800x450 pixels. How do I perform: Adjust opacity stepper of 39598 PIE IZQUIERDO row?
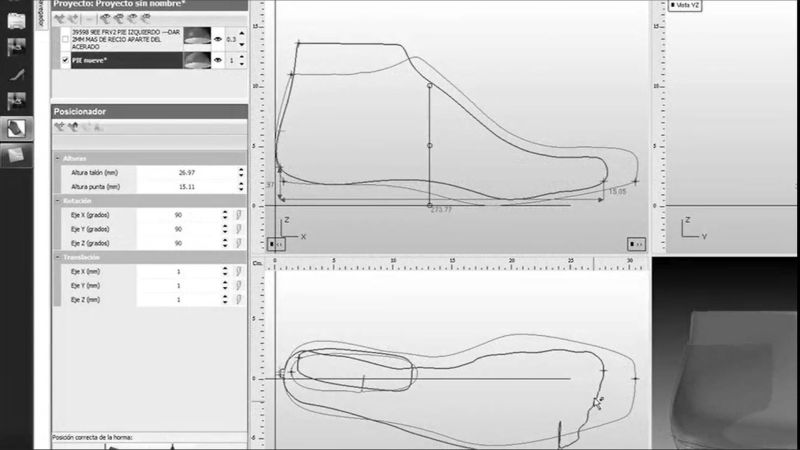pyautogui.click(x=242, y=39)
